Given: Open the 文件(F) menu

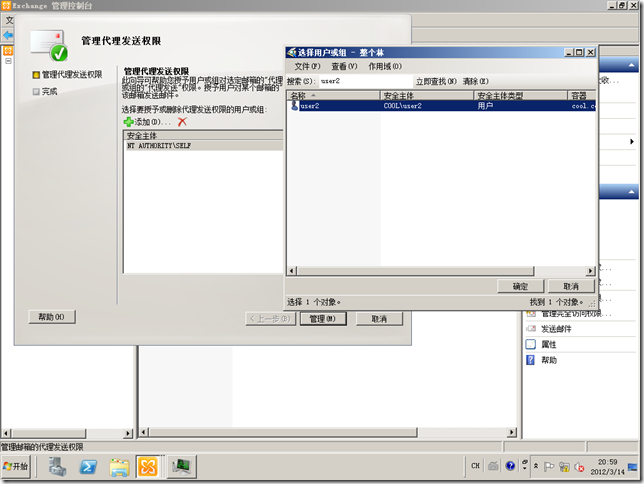Looking at the screenshot, I should tap(307, 66).
